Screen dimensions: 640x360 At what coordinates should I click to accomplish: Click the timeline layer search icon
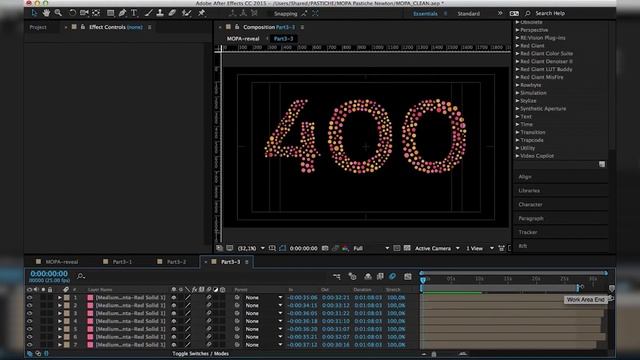[81, 276]
